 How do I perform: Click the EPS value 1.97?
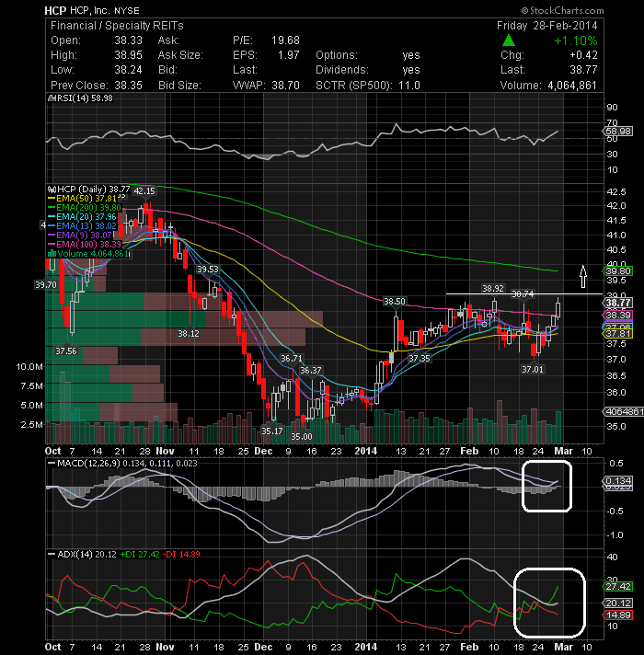click(289, 55)
